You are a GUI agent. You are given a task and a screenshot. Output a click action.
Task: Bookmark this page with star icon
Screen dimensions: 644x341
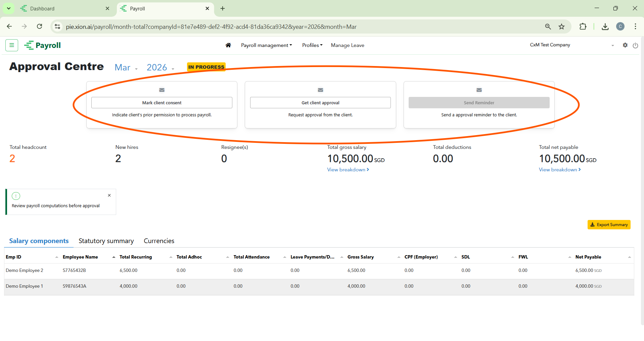pos(561,27)
